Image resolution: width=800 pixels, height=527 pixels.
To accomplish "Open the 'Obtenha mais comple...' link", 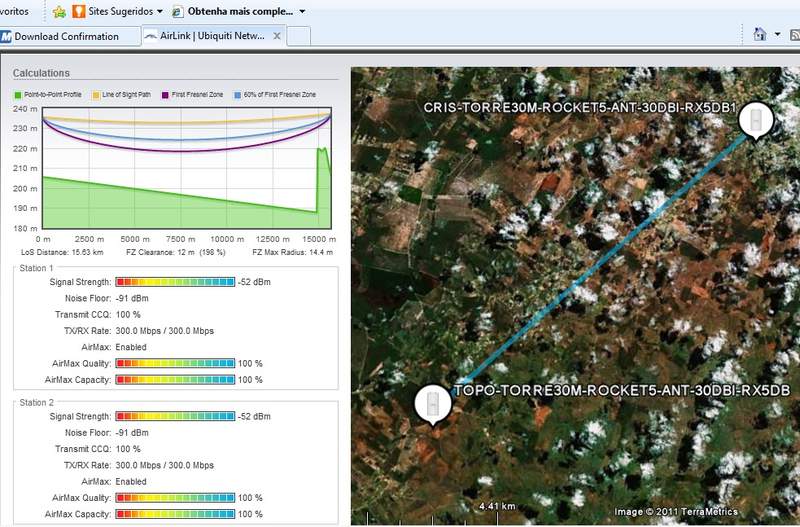I will 240,11.
